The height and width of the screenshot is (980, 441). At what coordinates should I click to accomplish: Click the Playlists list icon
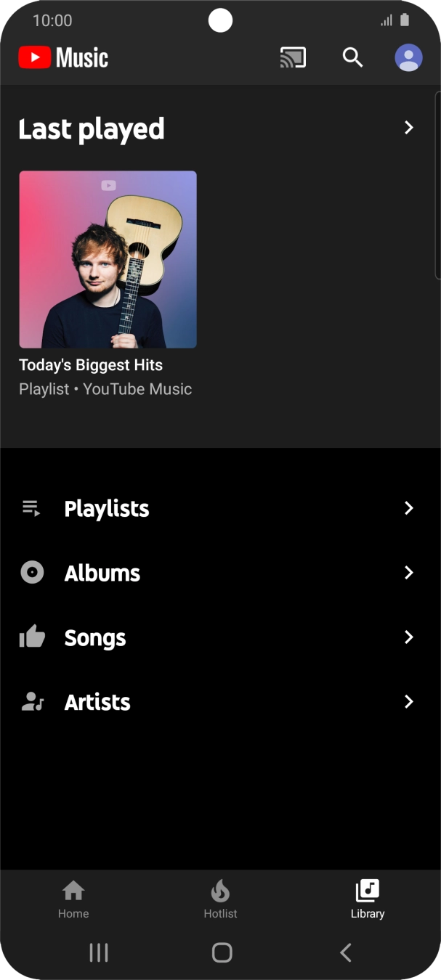(x=31, y=508)
